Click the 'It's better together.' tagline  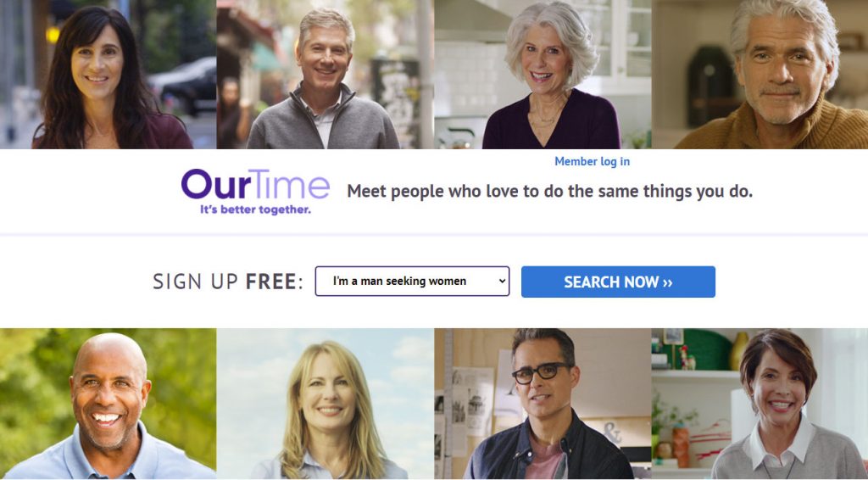click(255, 209)
